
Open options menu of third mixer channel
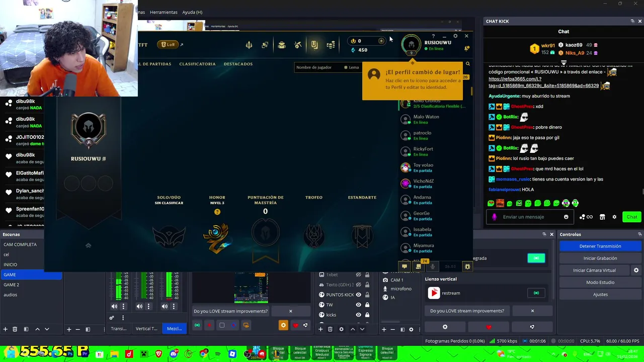point(174,306)
